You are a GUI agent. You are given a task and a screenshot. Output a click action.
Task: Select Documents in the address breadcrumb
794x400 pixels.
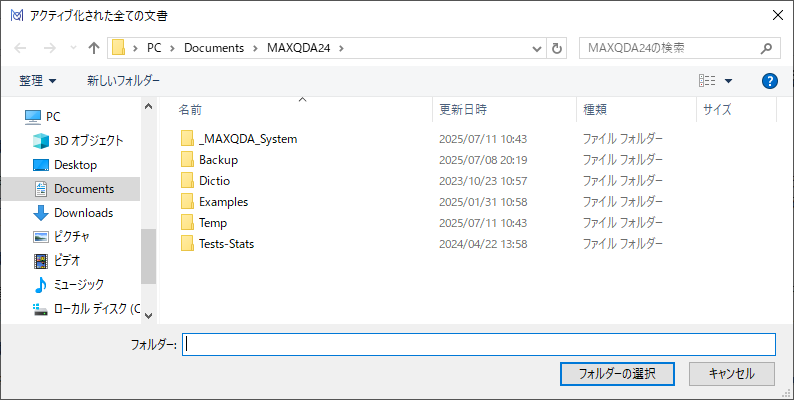pos(214,48)
